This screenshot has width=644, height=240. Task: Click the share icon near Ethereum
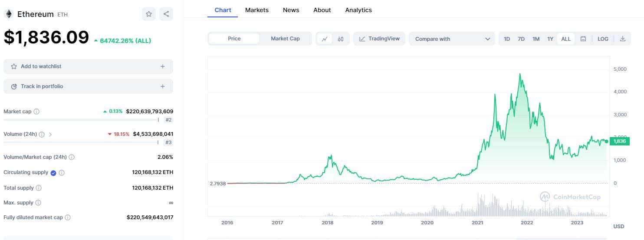click(166, 14)
